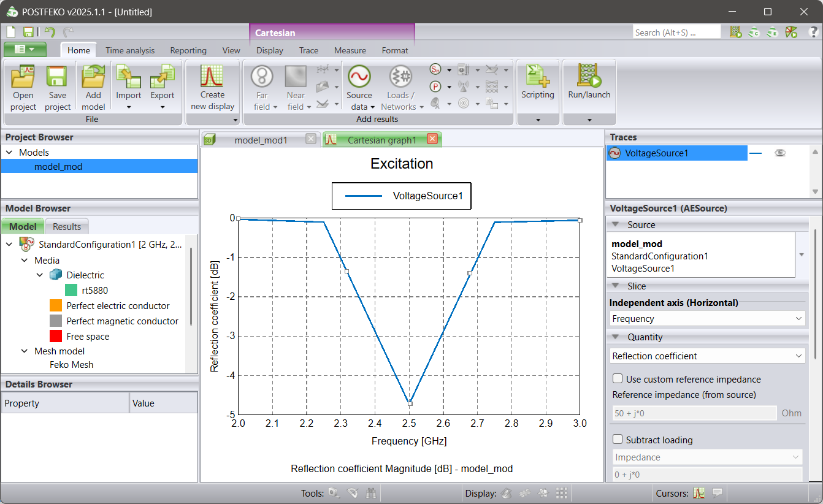This screenshot has width=823, height=504.
Task: Launch POSTFEKO run icon in top-right toolbar
Action: coord(791,32)
